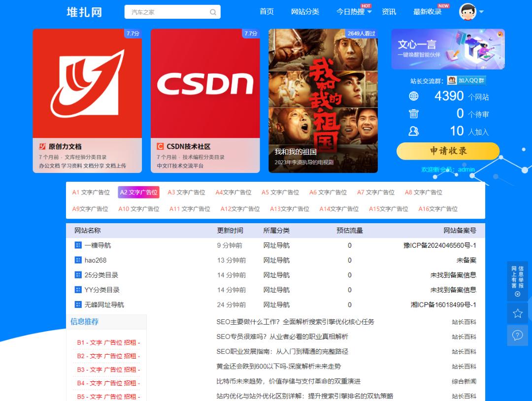This screenshot has width=532, height=401.
Task: Click the 申请收录 yellow button
Action: [x=448, y=151]
